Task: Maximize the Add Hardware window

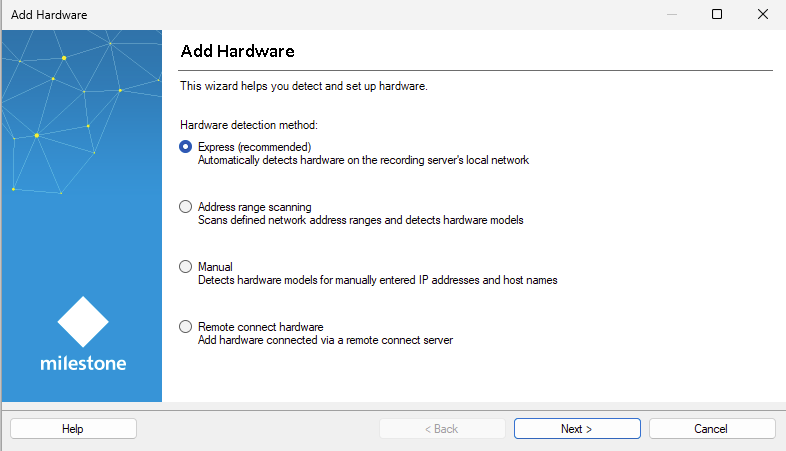Action: [x=717, y=14]
